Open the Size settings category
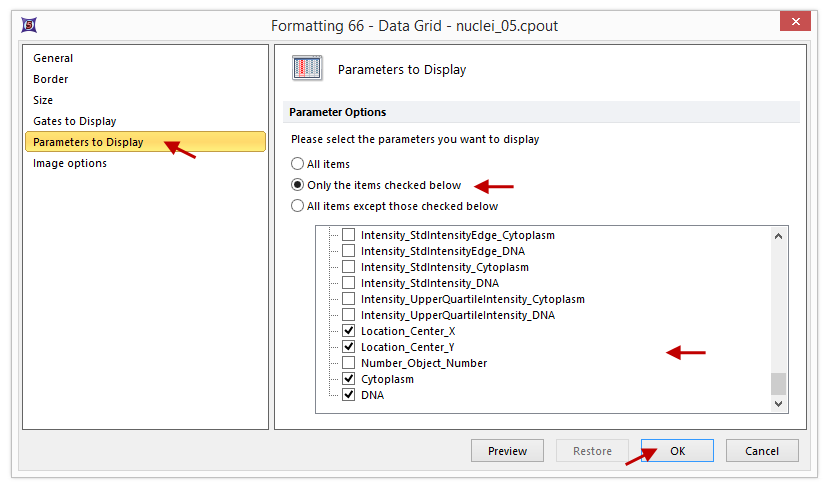 [43, 100]
